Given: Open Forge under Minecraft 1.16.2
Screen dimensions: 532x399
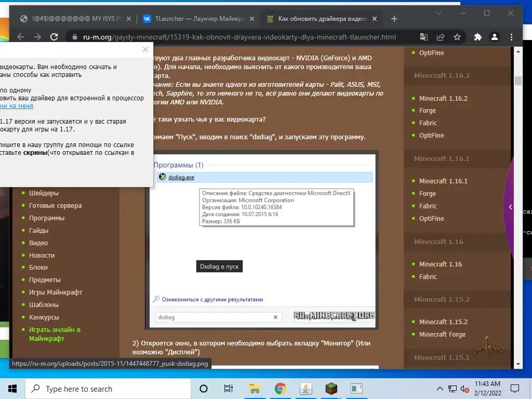Looking at the screenshot, I should pos(427,111).
